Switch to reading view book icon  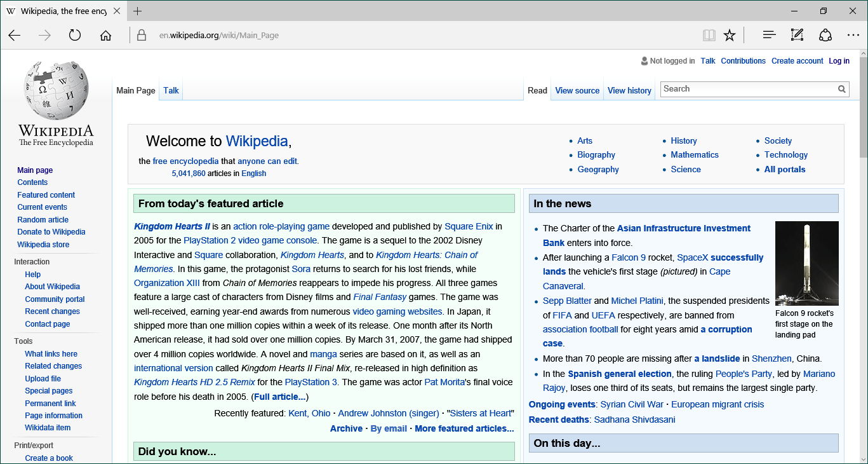click(709, 36)
